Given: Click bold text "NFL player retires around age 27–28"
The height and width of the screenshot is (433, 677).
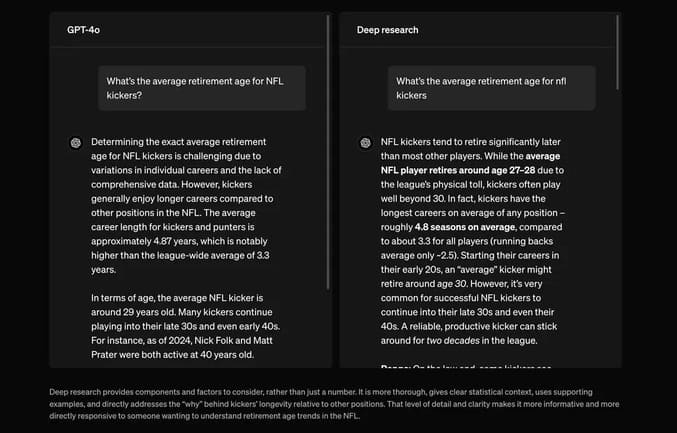Looking at the screenshot, I should point(450,170).
